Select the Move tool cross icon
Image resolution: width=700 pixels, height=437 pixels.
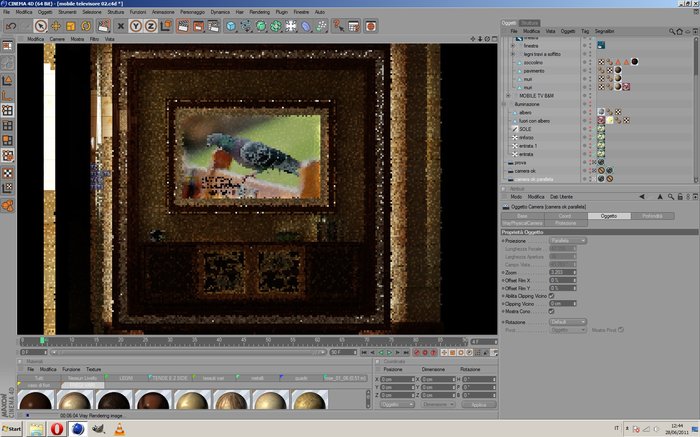(x=56, y=26)
